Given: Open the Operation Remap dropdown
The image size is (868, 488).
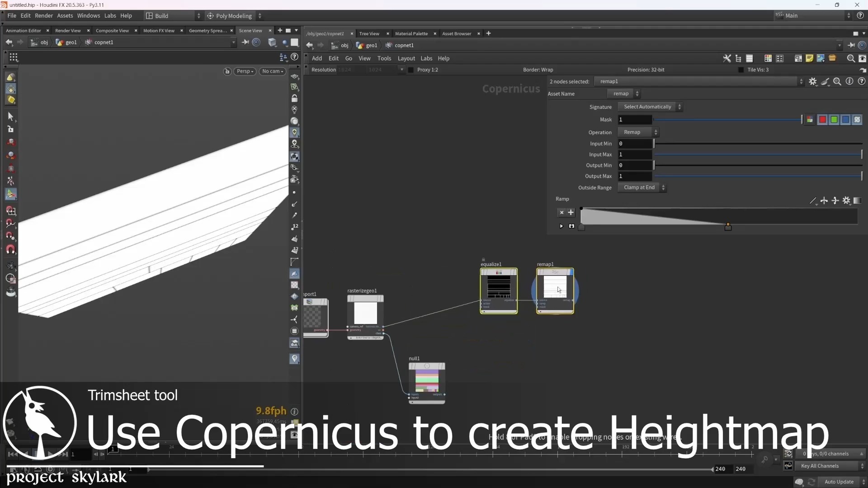Looking at the screenshot, I should 638,132.
